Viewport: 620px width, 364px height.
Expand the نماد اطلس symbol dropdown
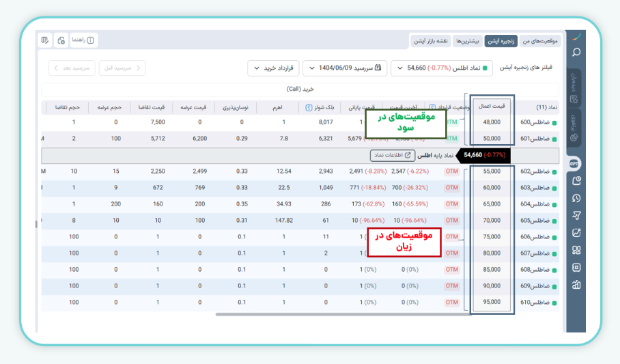tap(442, 68)
